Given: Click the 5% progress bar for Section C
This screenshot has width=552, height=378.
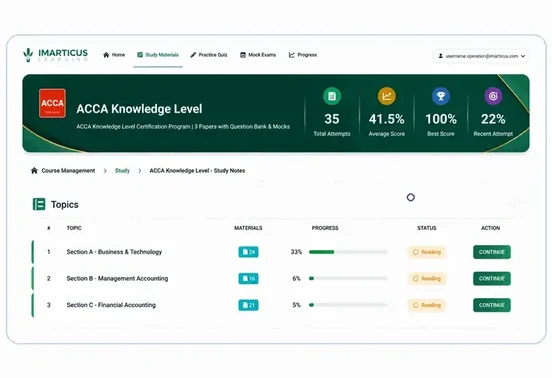Looking at the screenshot, I should (348, 305).
